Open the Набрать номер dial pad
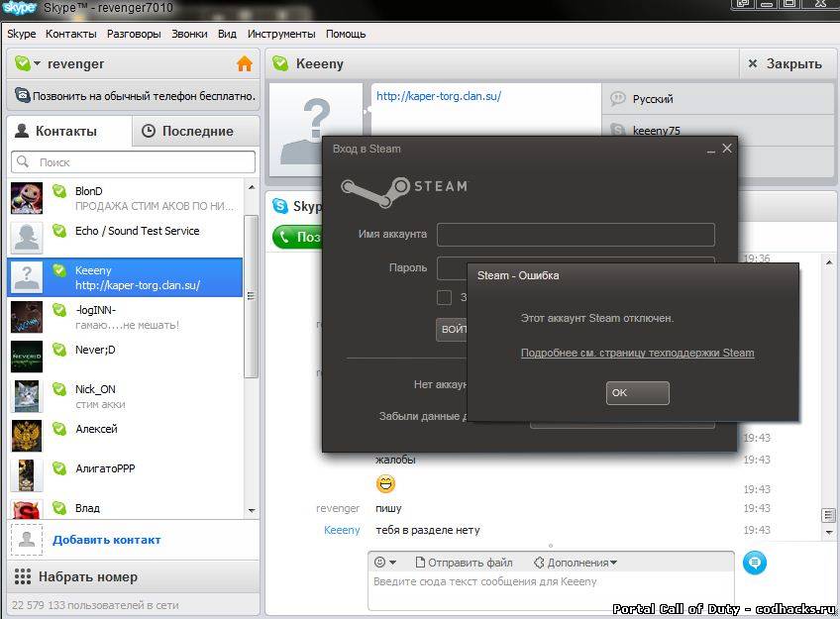840x619 pixels. point(133,576)
